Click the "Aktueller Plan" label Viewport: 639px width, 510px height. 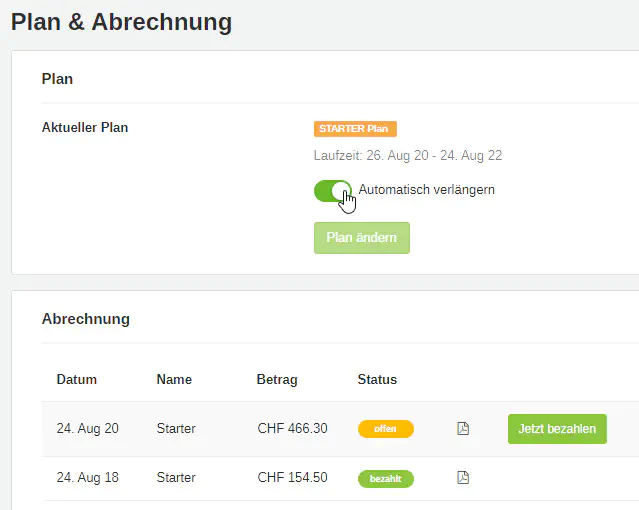(85, 128)
